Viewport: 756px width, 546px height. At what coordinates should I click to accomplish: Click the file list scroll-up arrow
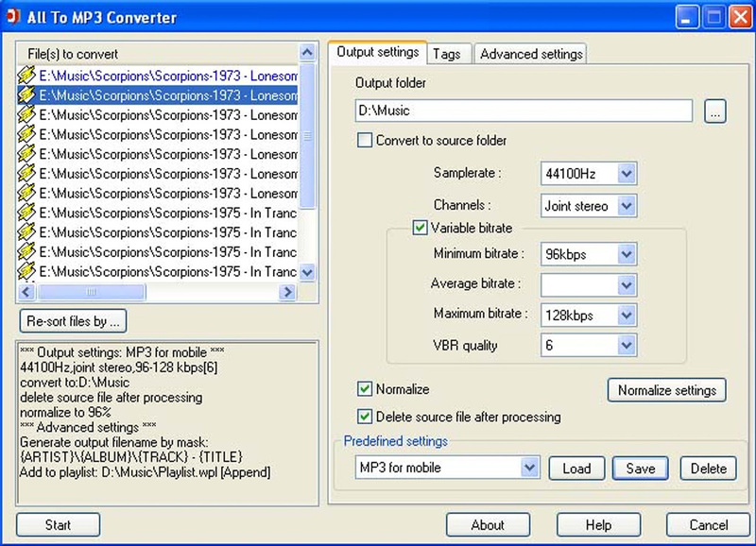pyautogui.click(x=307, y=52)
